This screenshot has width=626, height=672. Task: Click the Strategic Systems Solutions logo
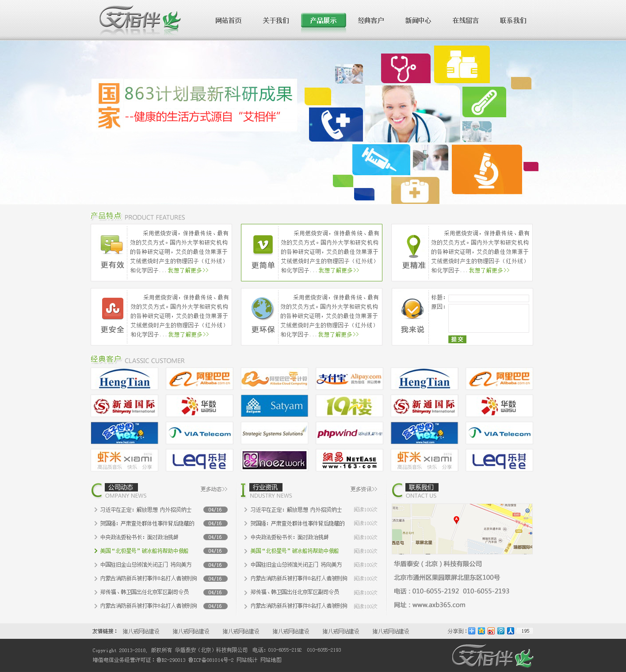tap(275, 433)
